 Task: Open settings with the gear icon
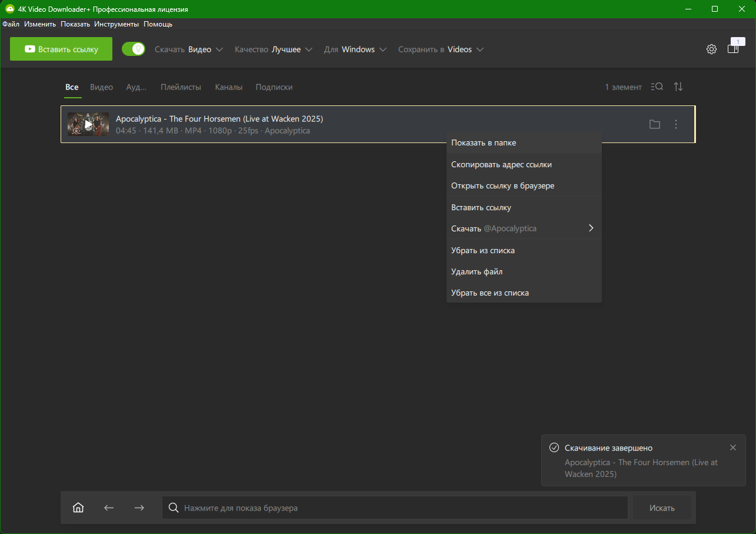711,49
